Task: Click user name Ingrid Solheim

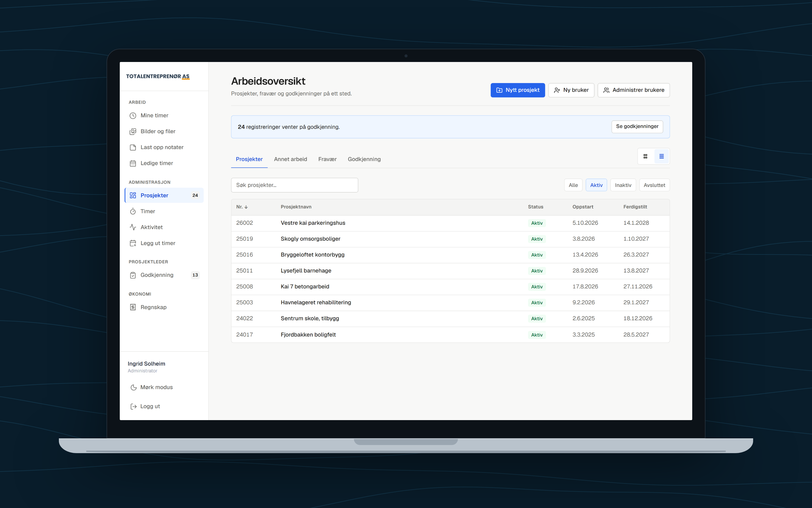Action: [x=146, y=364]
